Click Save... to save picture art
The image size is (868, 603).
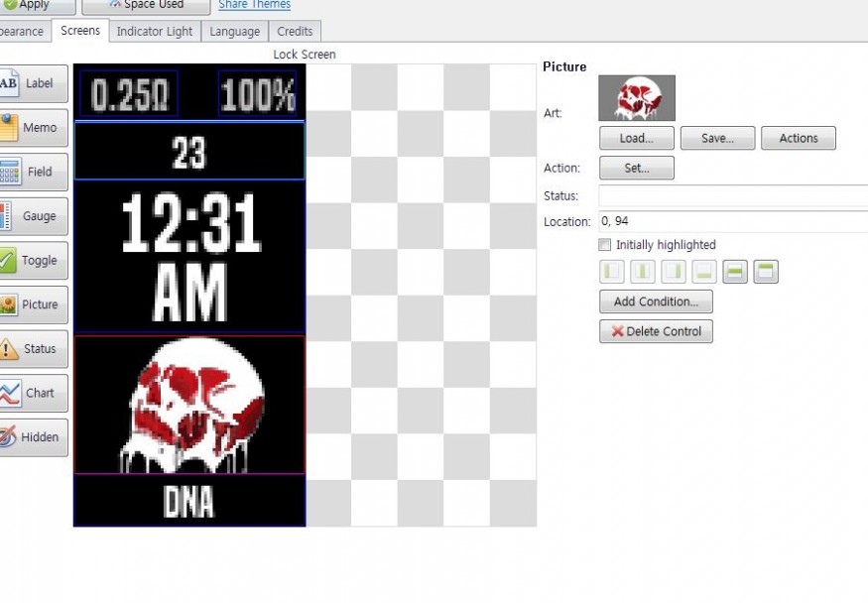717,138
